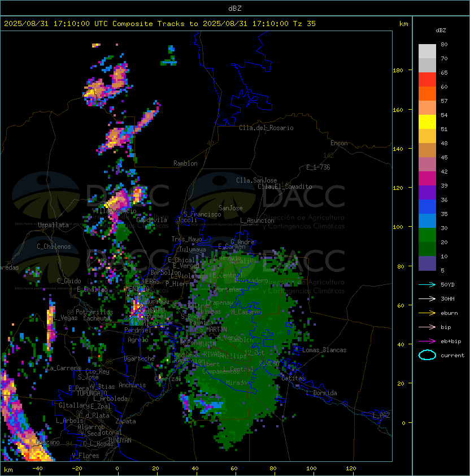
Task: Select the dark green swatch between 20 and 10
Action: coord(427,249)
